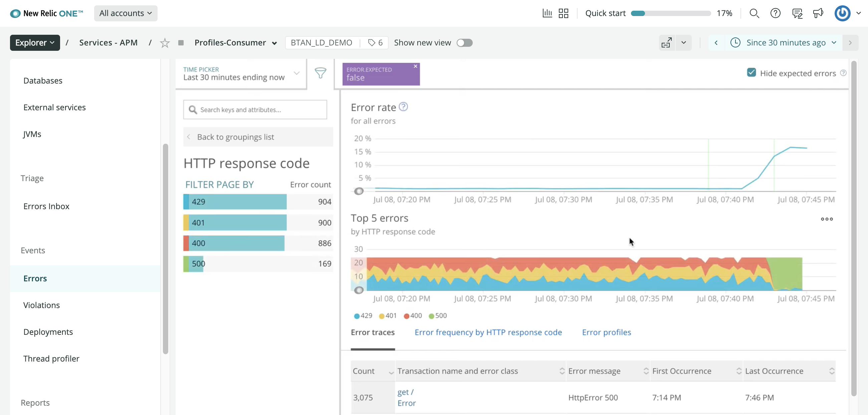Open Errors Inbox in the sidebar
The width and height of the screenshot is (868, 415).
[x=46, y=206]
